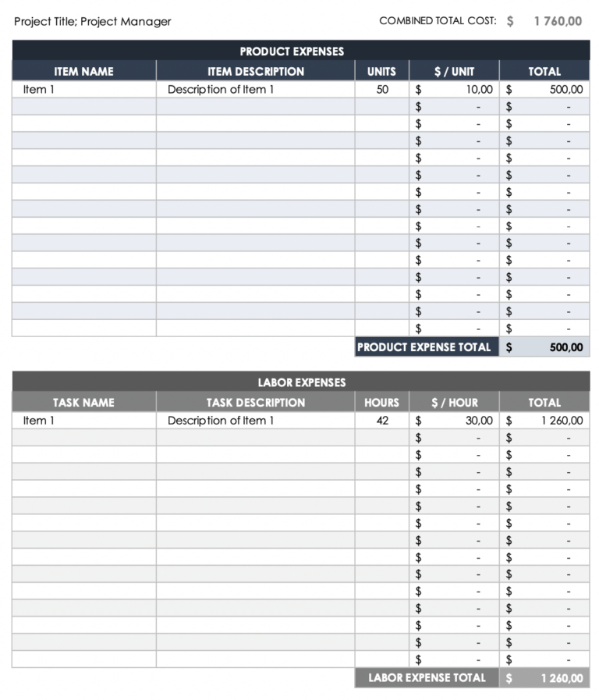Viewport: 599px width, 700px height.
Task: Select the hourly rate cell showing 30,00
Action: [479, 421]
